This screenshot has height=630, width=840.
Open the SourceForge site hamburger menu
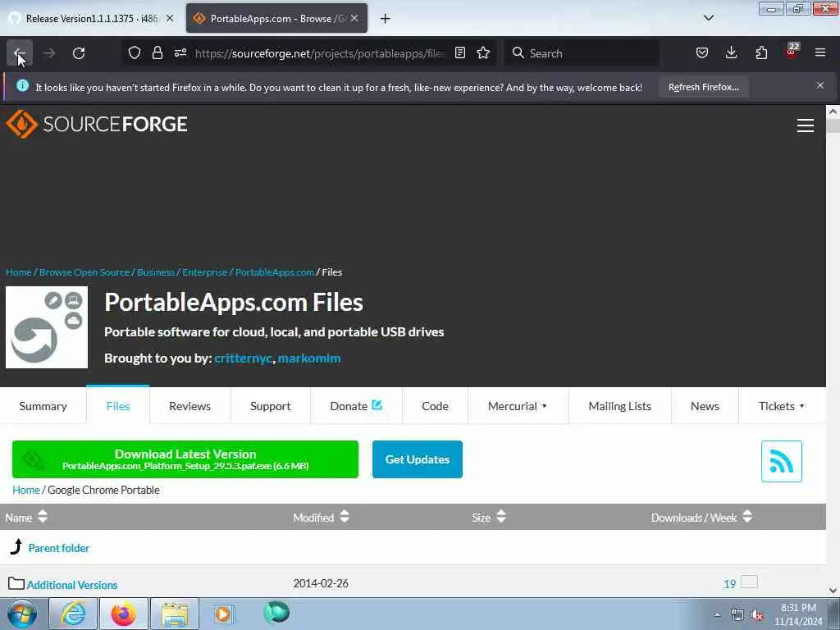(x=806, y=126)
